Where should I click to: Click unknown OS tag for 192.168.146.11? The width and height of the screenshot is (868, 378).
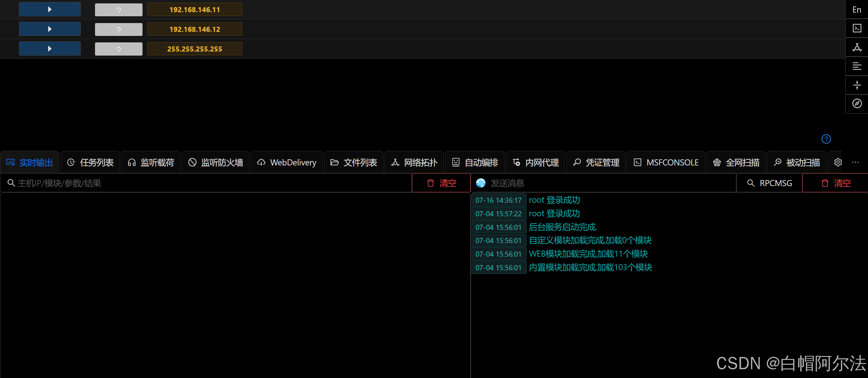tap(119, 10)
